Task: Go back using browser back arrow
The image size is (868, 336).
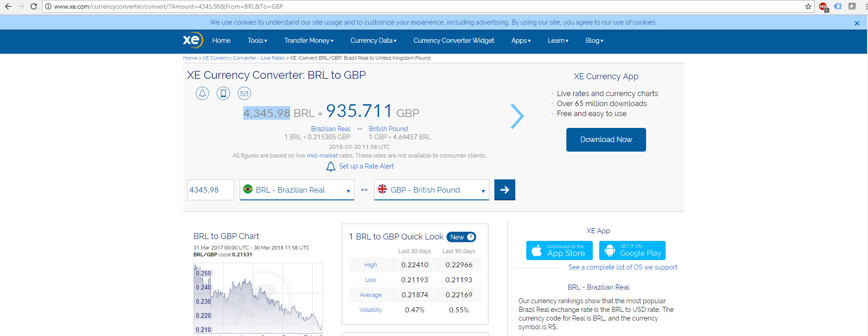Action: coord(8,6)
